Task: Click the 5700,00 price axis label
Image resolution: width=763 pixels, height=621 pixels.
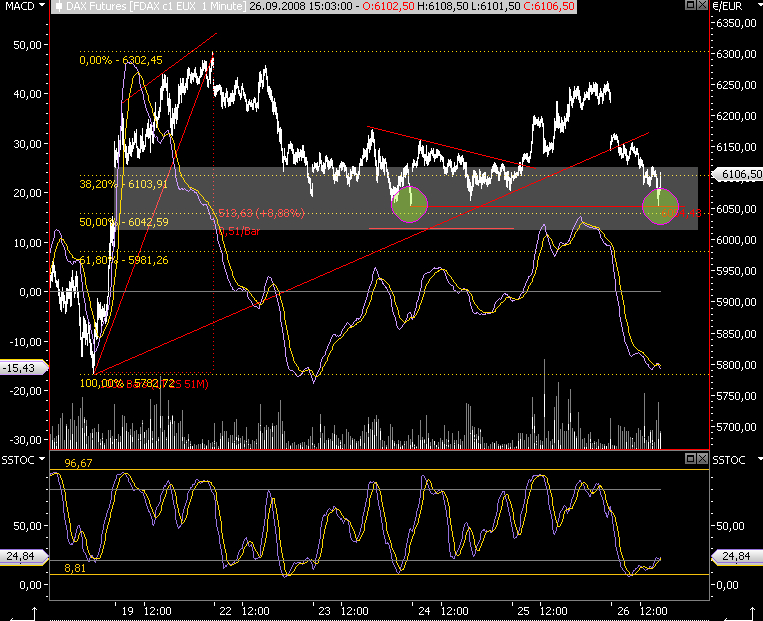Action: (736, 427)
